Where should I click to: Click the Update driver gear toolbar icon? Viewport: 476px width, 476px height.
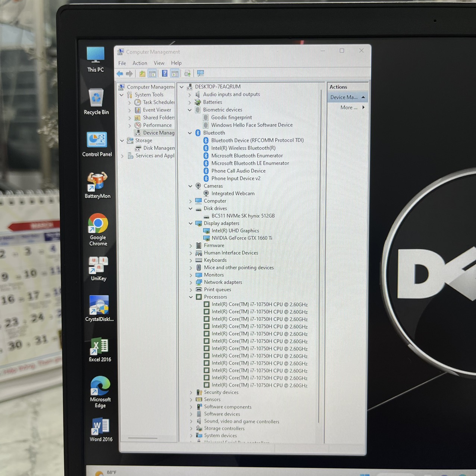coord(187,73)
